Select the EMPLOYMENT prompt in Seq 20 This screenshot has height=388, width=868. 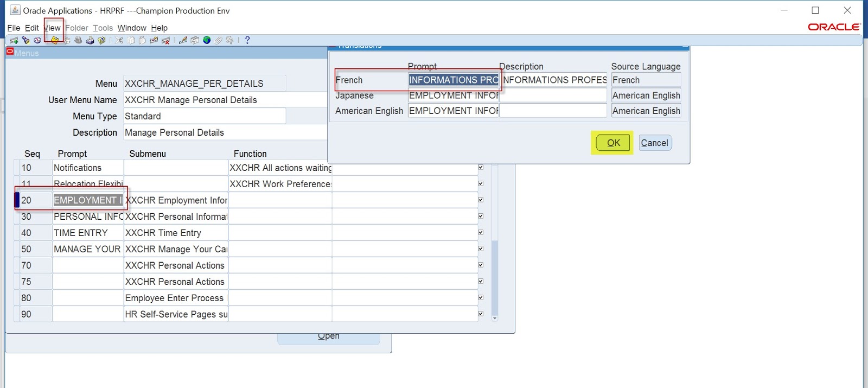pos(88,200)
